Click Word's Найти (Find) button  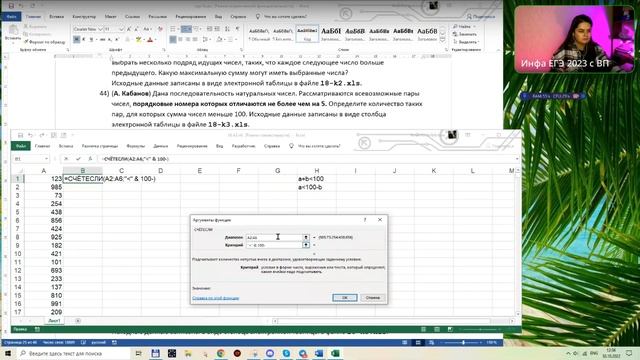tap(462, 27)
